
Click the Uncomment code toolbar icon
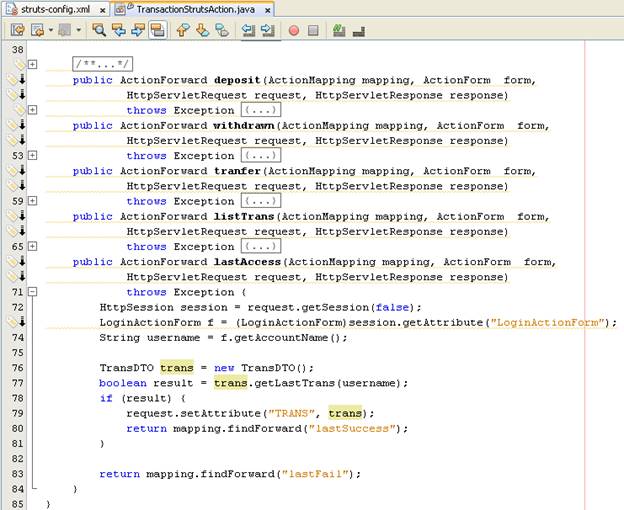(359, 31)
